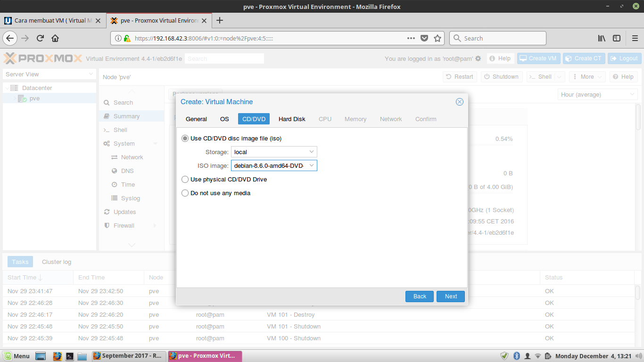The image size is (644, 362).
Task: Open Firefox hamburger menu
Action: [634, 38]
